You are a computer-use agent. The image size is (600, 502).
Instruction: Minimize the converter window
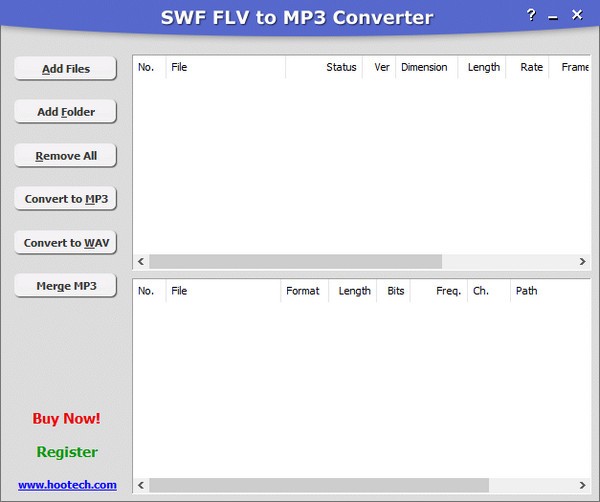point(554,15)
